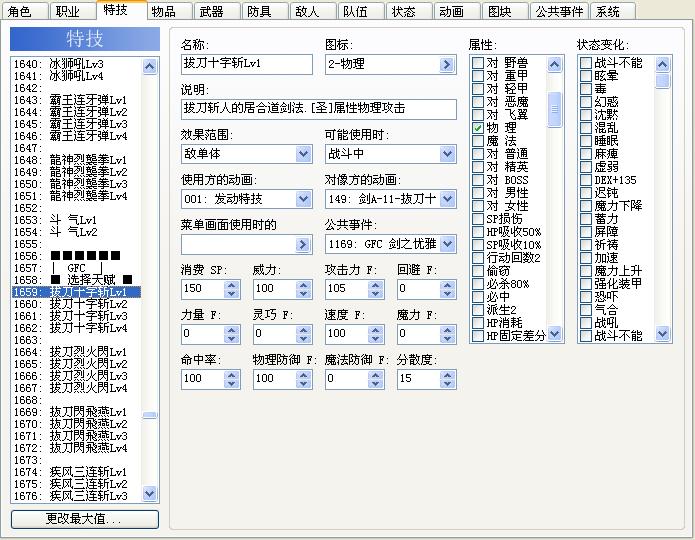Screen dimensions: 695x540
Task: Click the 属性 list scrollbar thumb
Action: pos(554,110)
